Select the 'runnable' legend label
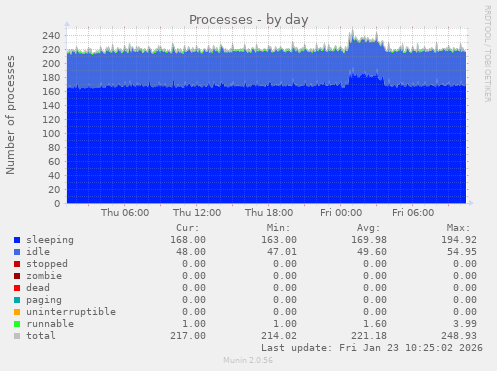This screenshot has width=497, height=371. (50, 324)
